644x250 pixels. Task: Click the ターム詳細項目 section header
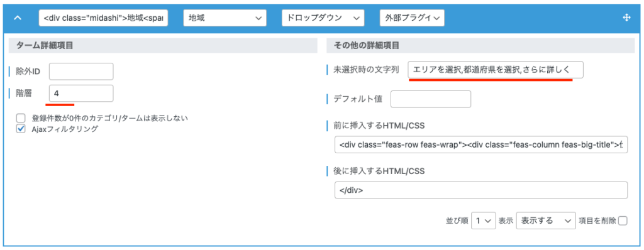click(x=163, y=46)
